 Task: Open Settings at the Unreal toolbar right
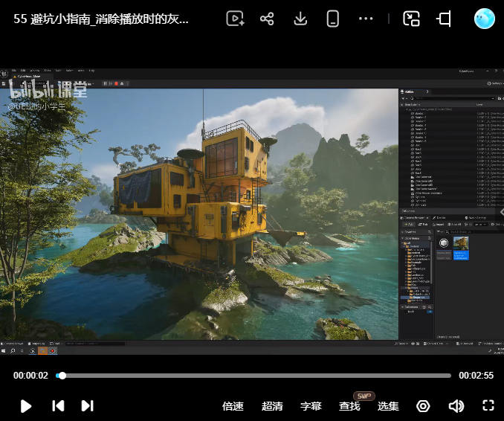pos(495,83)
